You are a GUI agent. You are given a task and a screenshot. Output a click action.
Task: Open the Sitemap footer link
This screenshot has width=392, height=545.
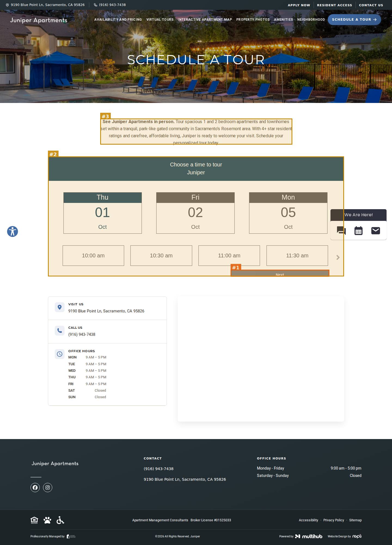point(356,520)
